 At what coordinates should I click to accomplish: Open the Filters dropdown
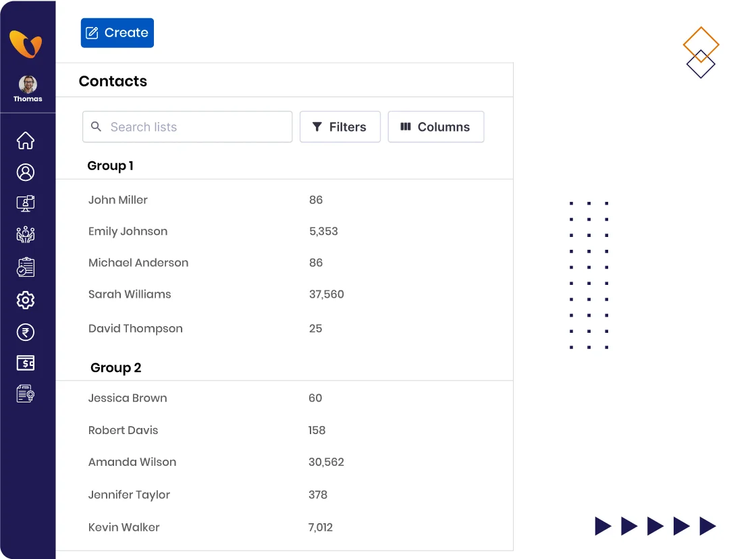(x=340, y=126)
